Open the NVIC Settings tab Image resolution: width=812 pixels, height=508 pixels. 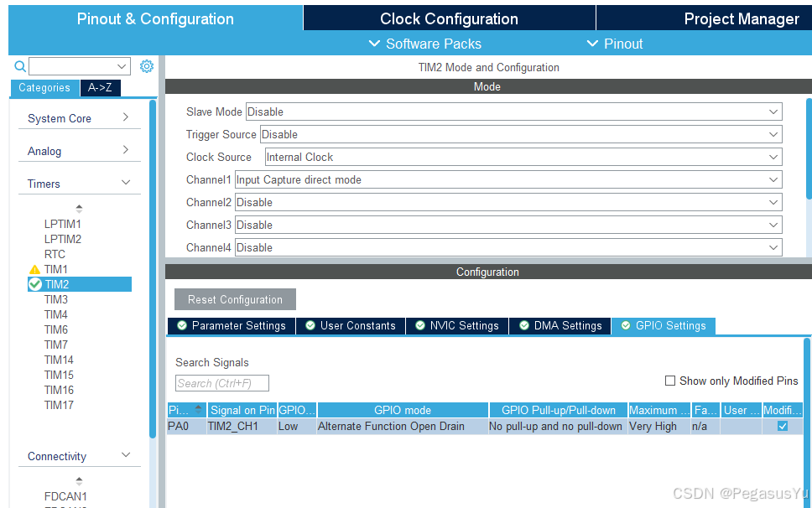(x=457, y=326)
